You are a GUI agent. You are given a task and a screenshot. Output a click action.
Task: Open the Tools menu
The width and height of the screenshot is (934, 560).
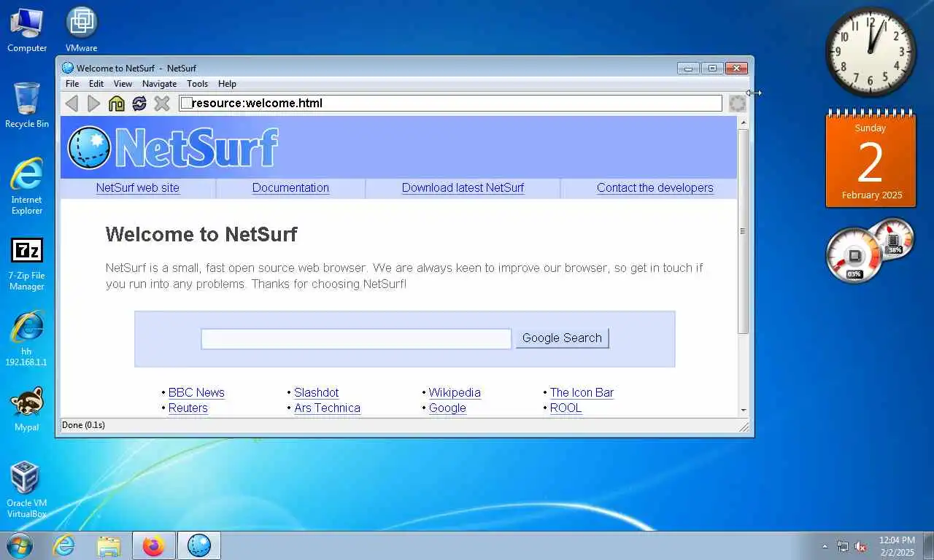click(x=197, y=84)
